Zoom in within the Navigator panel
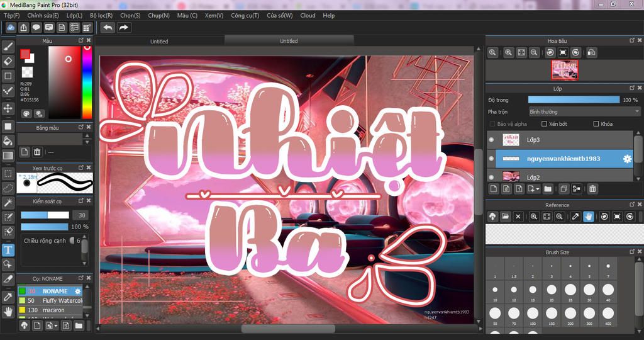 pos(508,52)
